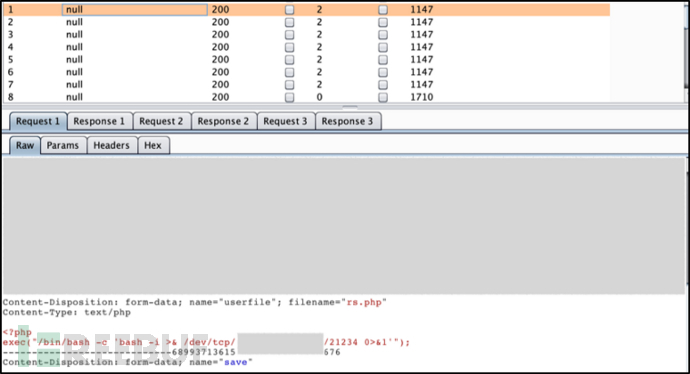The width and height of the screenshot is (690, 374).
Task: Select result row number 3
Action: (x=307, y=34)
